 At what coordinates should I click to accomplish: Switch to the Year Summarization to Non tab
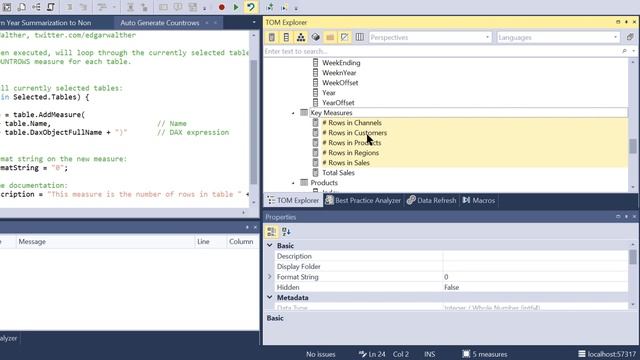click(x=46, y=23)
